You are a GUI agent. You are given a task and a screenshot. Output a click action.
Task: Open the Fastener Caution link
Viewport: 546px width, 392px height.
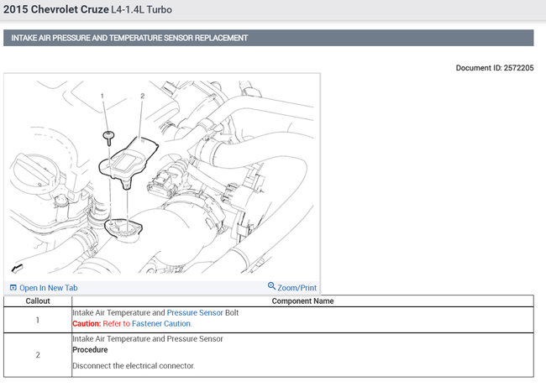tap(161, 323)
